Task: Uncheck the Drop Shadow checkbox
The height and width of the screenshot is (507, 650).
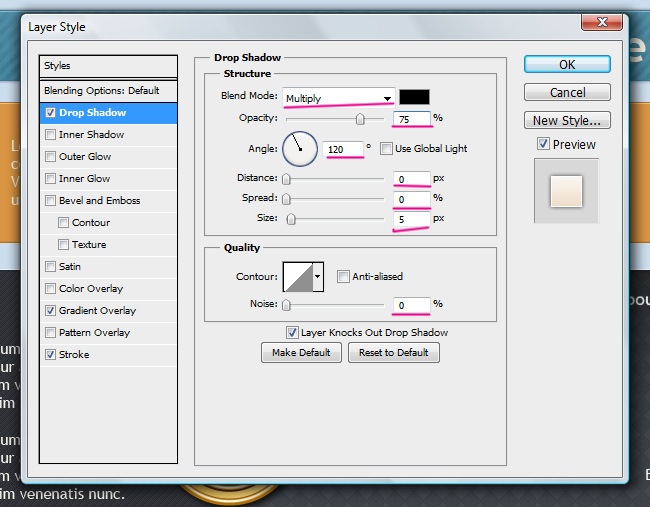Action: coord(51,113)
